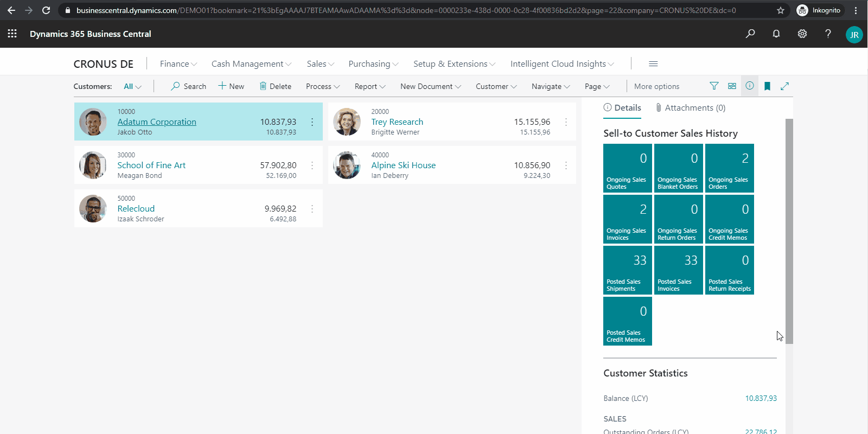
Task: Star this page in the address bar
Action: (780, 10)
